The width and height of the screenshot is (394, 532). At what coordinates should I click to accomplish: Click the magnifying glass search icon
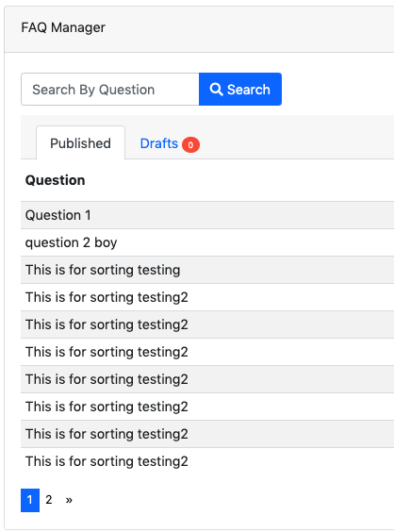click(216, 90)
